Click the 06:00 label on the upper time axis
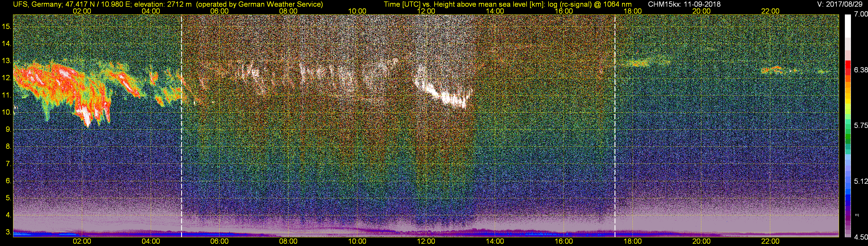 (x=219, y=11)
